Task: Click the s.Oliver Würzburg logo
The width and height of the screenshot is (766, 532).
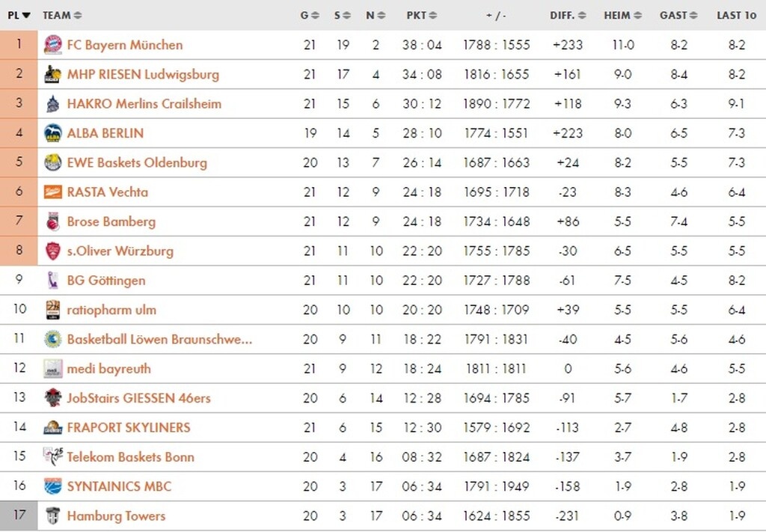Action: 52,251
